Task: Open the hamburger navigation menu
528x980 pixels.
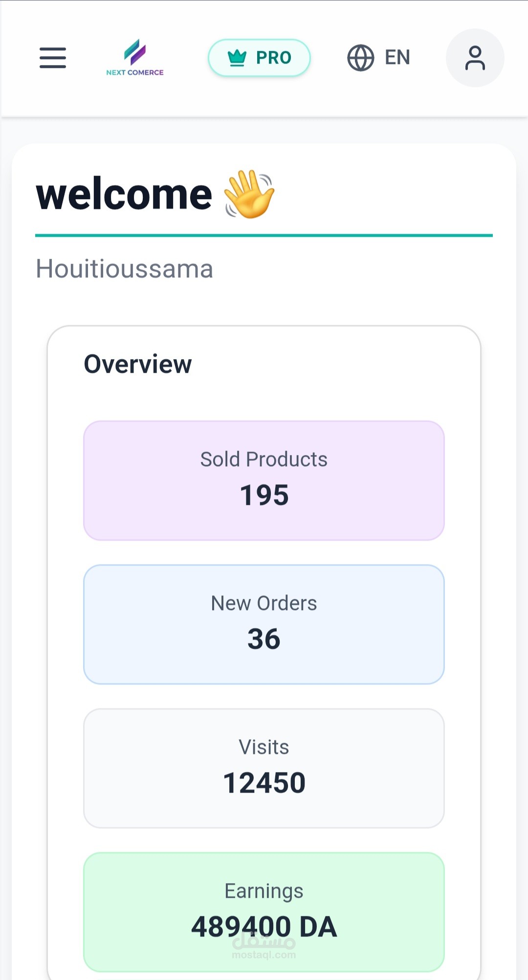Action: (x=53, y=58)
